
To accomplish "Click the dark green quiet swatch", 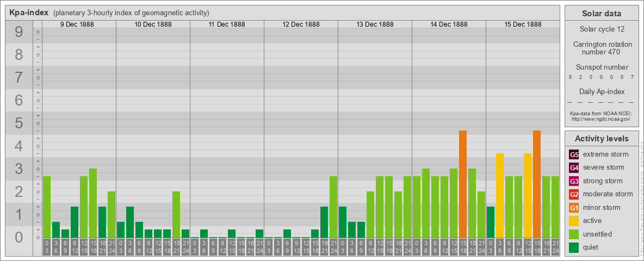I will click(574, 247).
